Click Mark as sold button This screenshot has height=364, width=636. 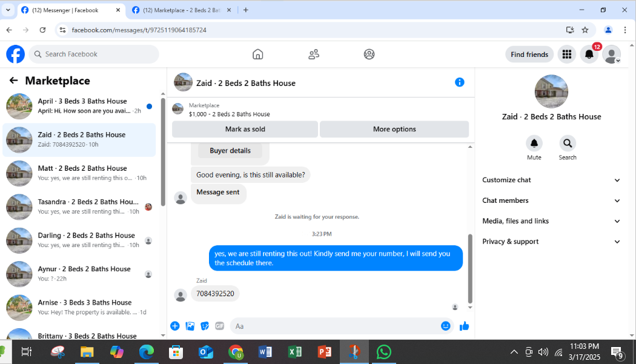pos(245,129)
